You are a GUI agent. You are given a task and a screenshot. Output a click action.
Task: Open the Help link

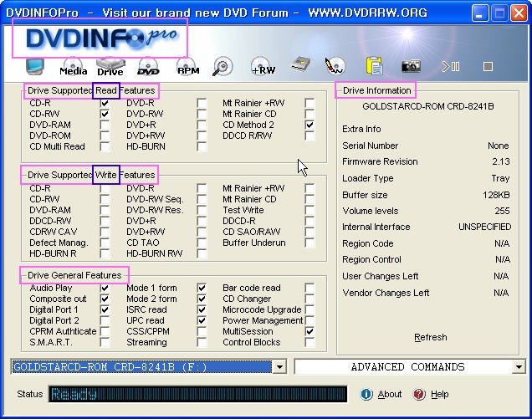(x=440, y=394)
